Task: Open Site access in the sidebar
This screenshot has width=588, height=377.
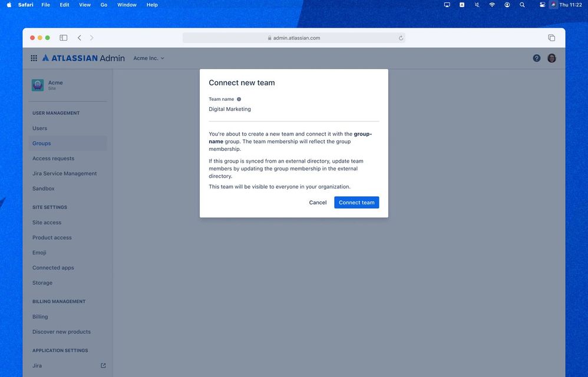Action: [x=68, y=222]
